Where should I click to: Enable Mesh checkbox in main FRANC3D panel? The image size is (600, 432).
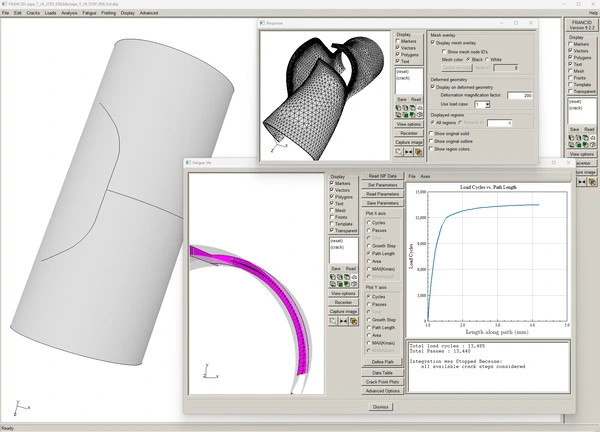pyautogui.click(x=570, y=71)
